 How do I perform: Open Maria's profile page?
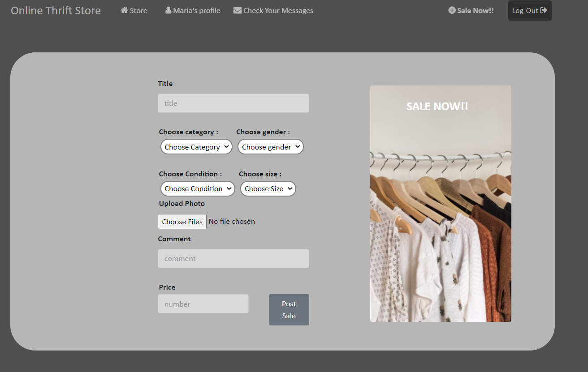[196, 10]
